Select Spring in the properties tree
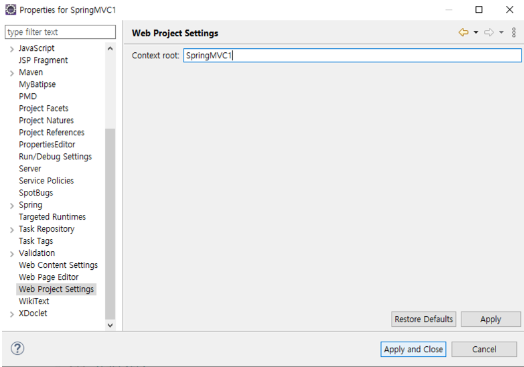 point(30,205)
